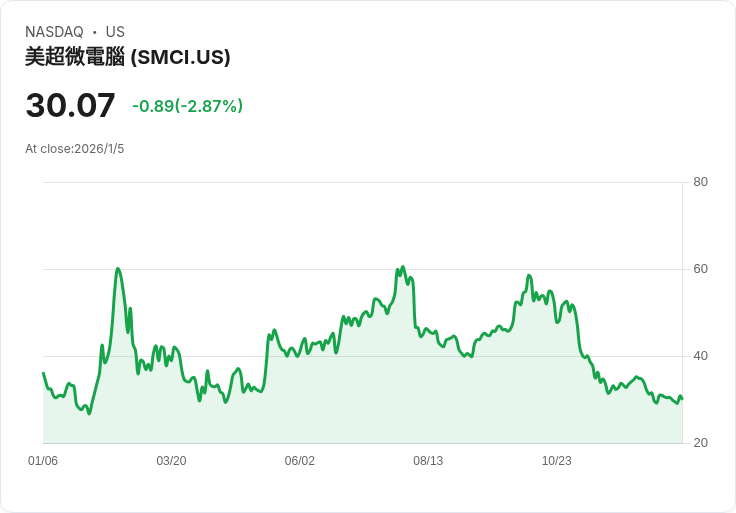Select the 03/20 date on the time axis
The height and width of the screenshot is (513, 736).
point(171,461)
